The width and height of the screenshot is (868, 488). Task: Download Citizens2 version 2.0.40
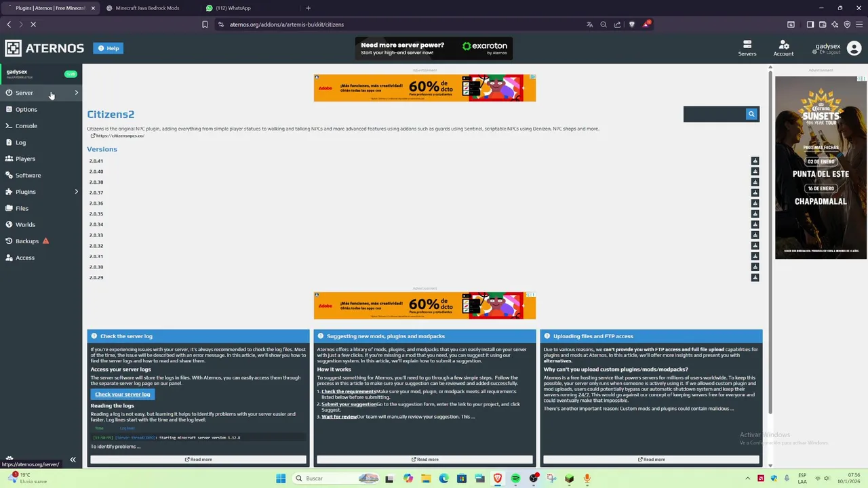755,171
